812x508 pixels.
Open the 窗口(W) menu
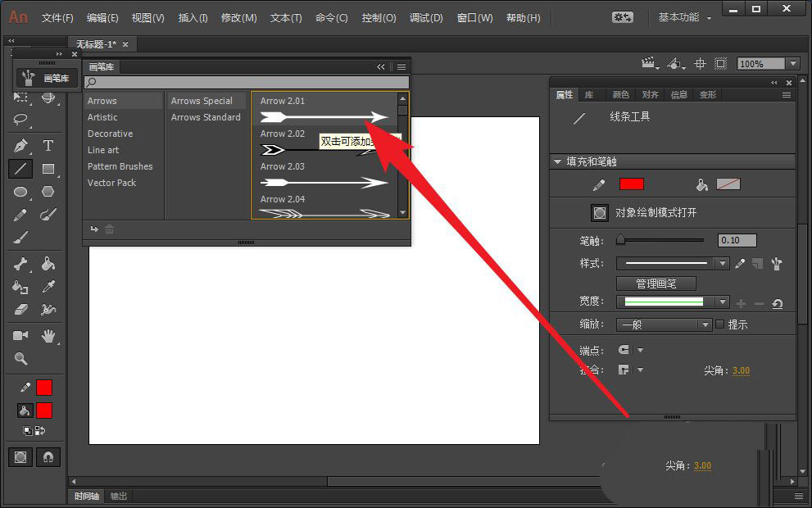click(x=474, y=18)
